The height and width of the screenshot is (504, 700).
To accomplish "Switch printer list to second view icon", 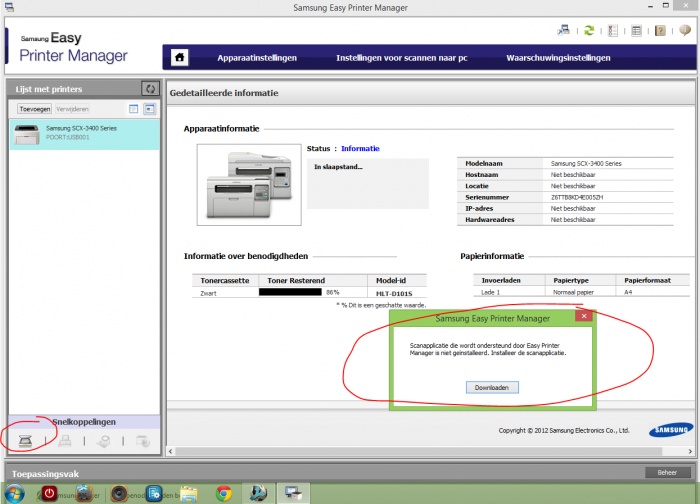I will (150, 108).
